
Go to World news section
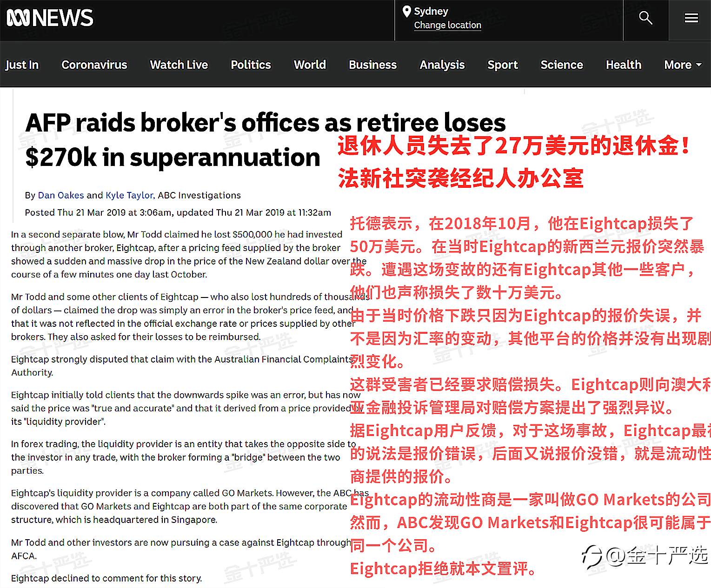pos(310,65)
